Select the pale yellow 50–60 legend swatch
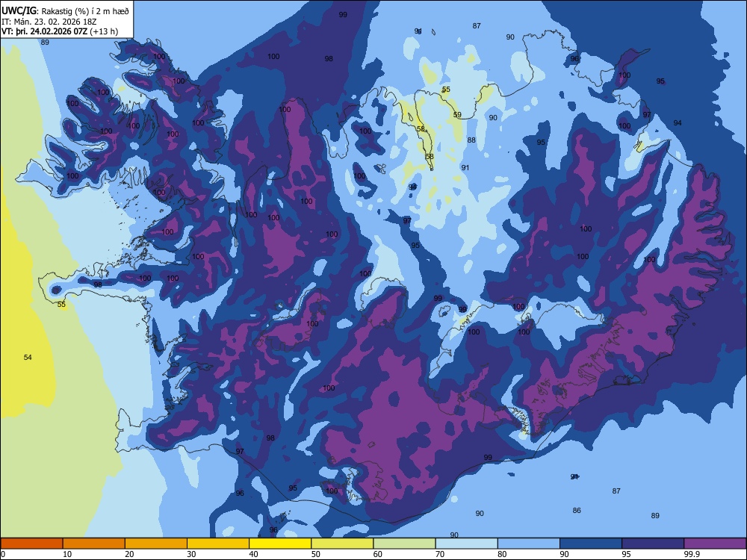Screen dimensions: 747x560 (x=342, y=544)
